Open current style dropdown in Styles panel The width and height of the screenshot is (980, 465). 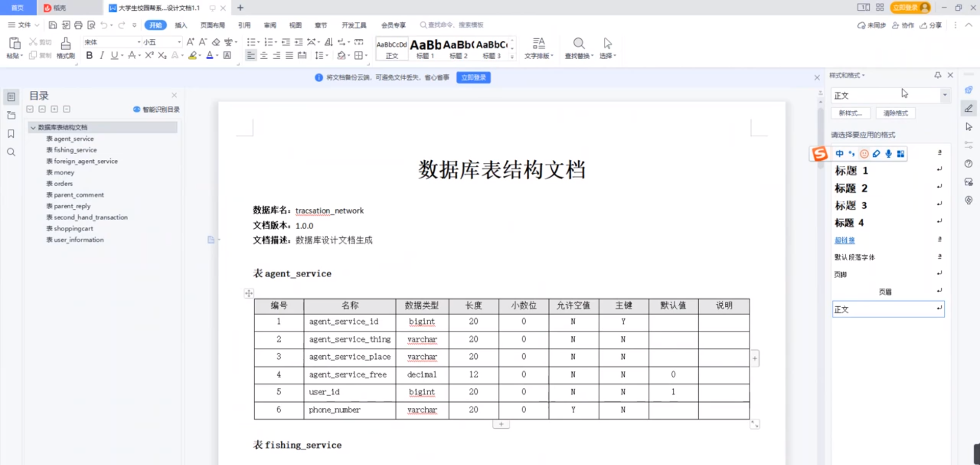(x=945, y=95)
